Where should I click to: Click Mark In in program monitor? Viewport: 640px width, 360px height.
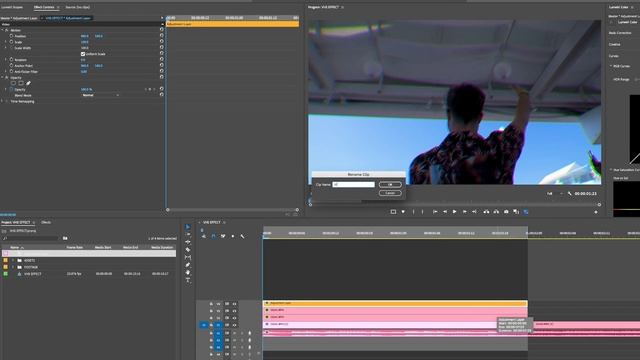413,212
